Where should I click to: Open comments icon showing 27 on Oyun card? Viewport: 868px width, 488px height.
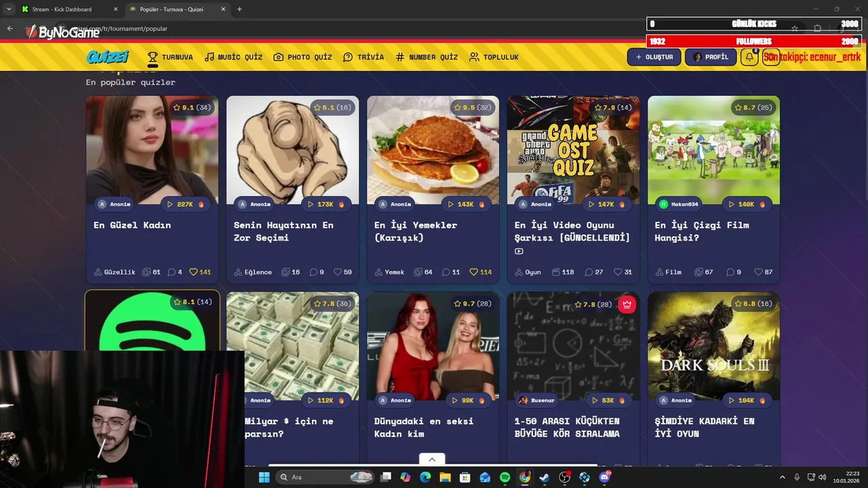tap(593, 272)
